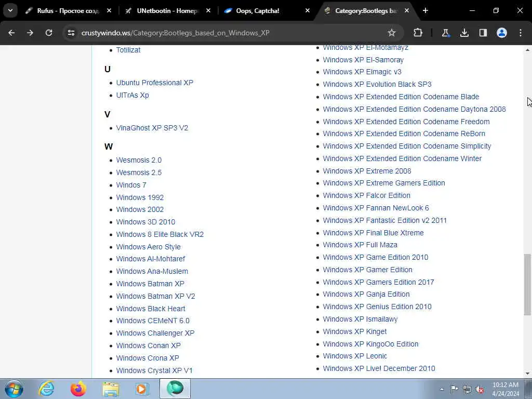Open Windows XP Falcor Edition link
This screenshot has height=399, width=532.
tap(366, 195)
